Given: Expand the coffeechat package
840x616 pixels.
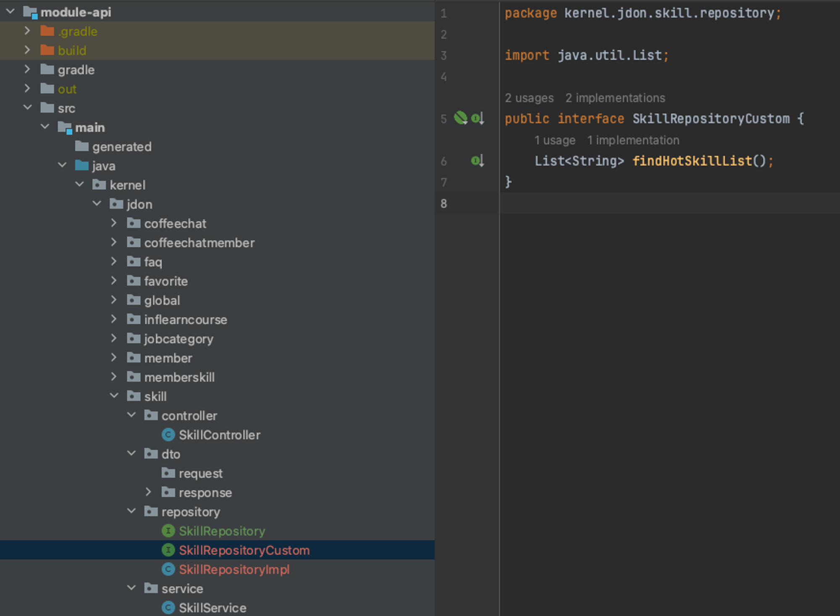Looking at the screenshot, I should click(x=114, y=223).
